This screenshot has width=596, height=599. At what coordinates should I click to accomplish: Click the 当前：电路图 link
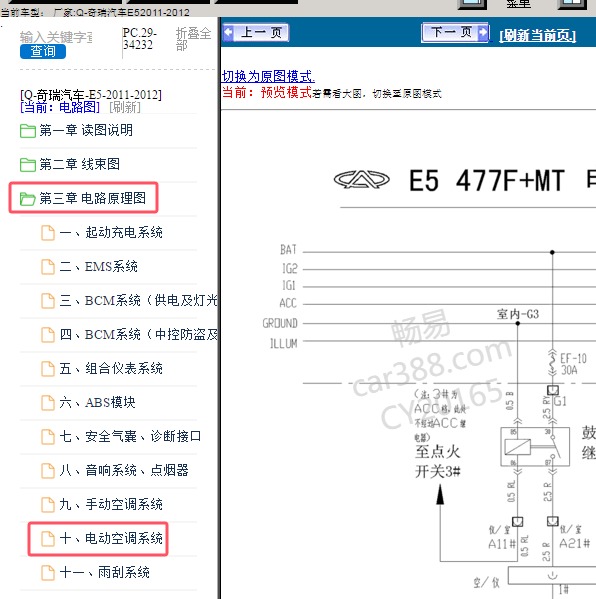(x=60, y=107)
